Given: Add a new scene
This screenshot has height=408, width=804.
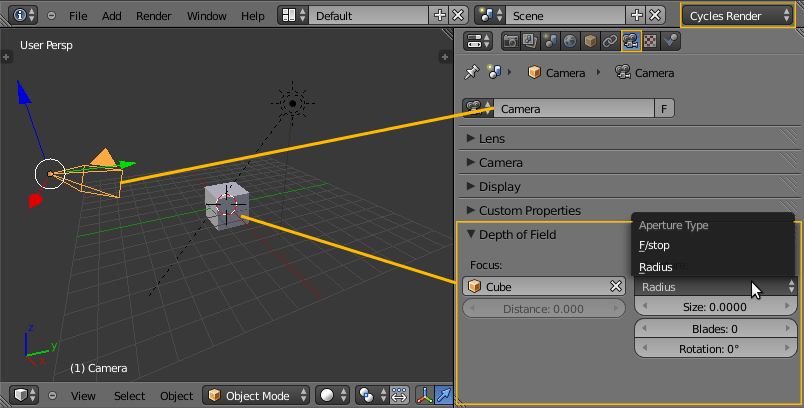Looking at the screenshot, I should coord(636,15).
